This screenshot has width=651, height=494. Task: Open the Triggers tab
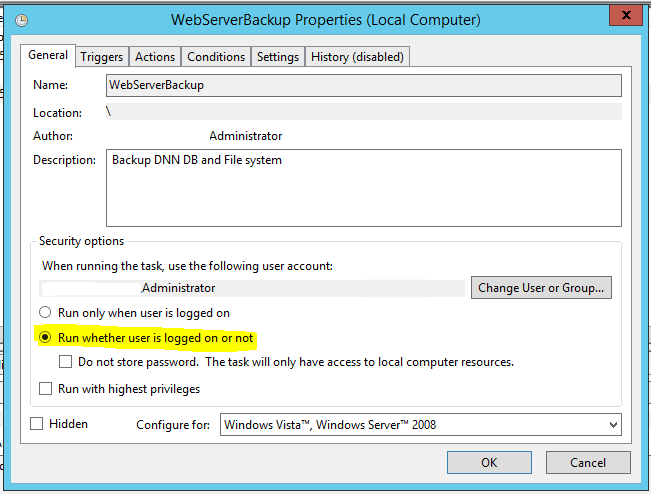(102, 57)
